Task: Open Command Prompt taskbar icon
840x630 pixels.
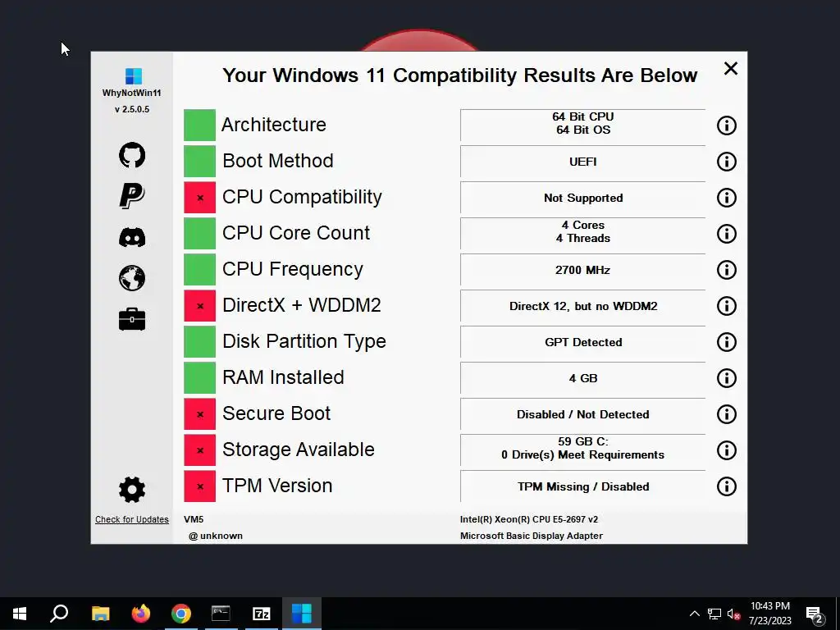Action: [x=221, y=614]
